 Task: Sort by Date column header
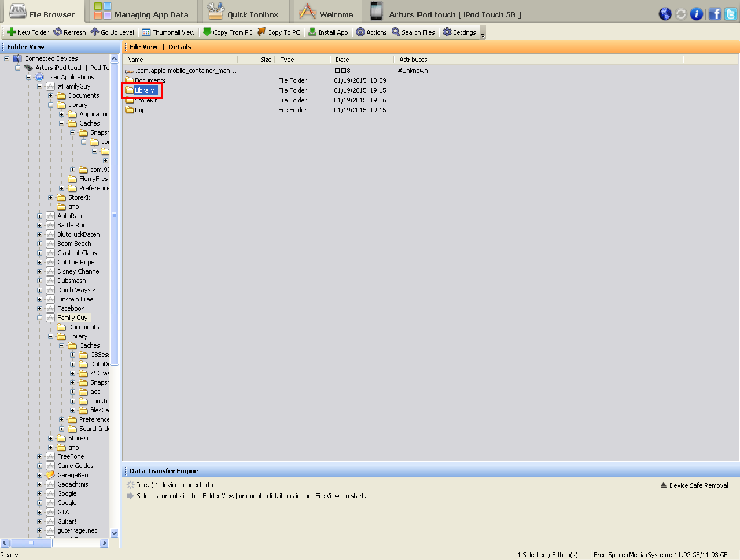(362, 60)
